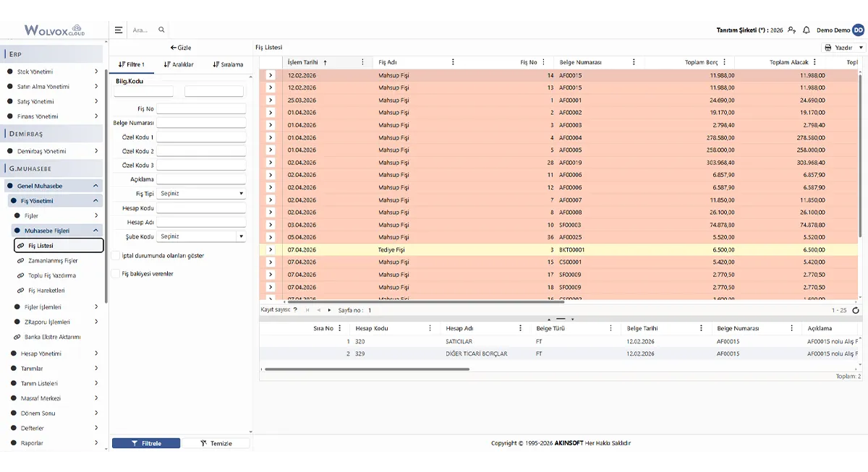Open İşlem Tarihi column options menu
The height and width of the screenshot is (472, 868).
coord(362,62)
